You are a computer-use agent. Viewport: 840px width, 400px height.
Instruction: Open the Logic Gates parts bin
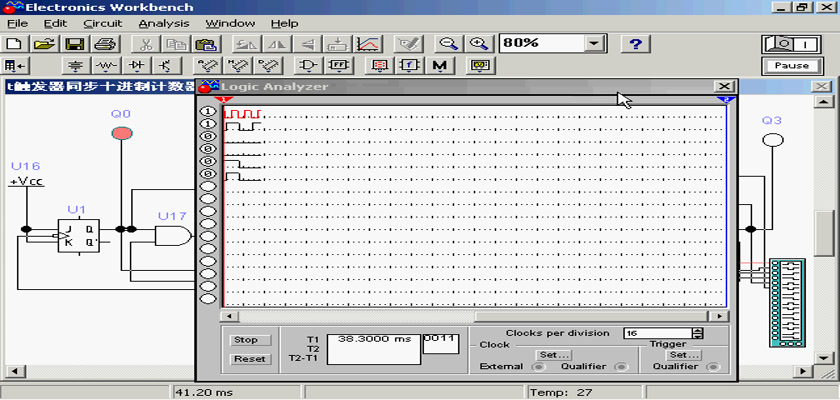tap(309, 66)
